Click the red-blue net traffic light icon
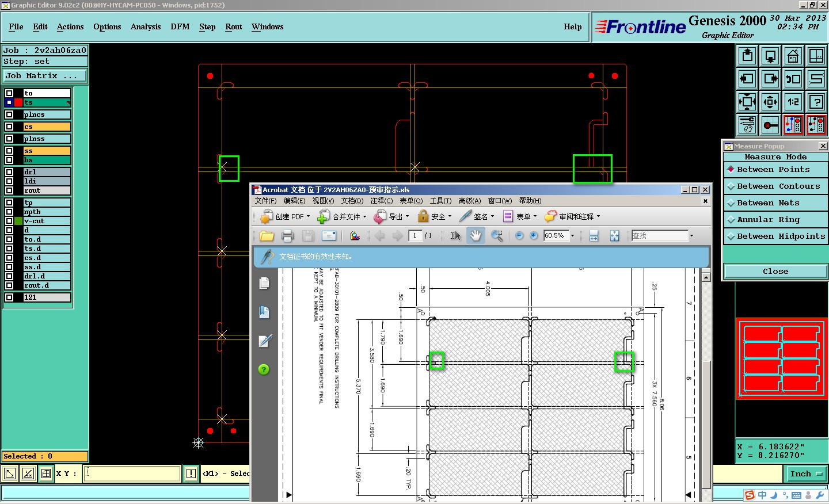Image resolution: width=829 pixels, height=504 pixels. coord(793,125)
